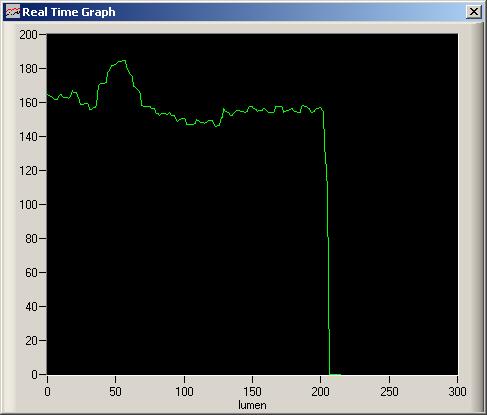Click the 100 label on the y-axis
This screenshot has height=415, width=487.
coord(28,205)
